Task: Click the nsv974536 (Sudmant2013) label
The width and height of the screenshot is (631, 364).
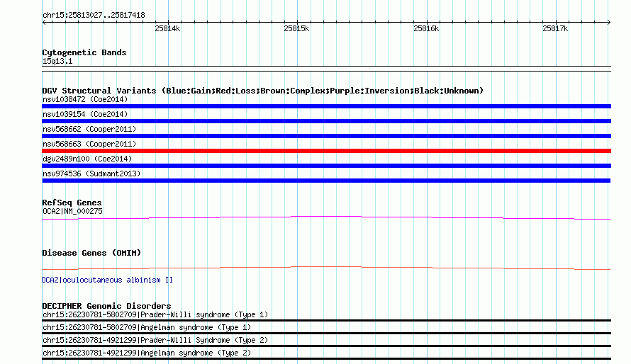Action: [x=91, y=174]
